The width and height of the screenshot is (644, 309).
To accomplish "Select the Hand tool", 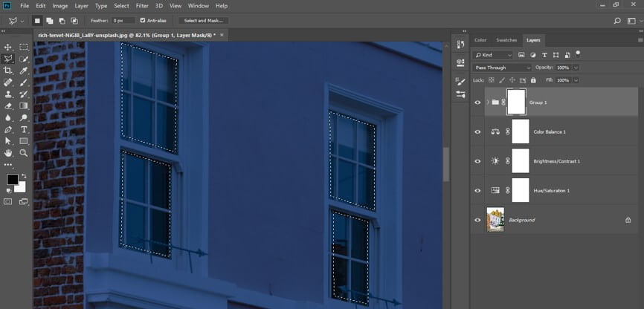I will tap(7, 153).
